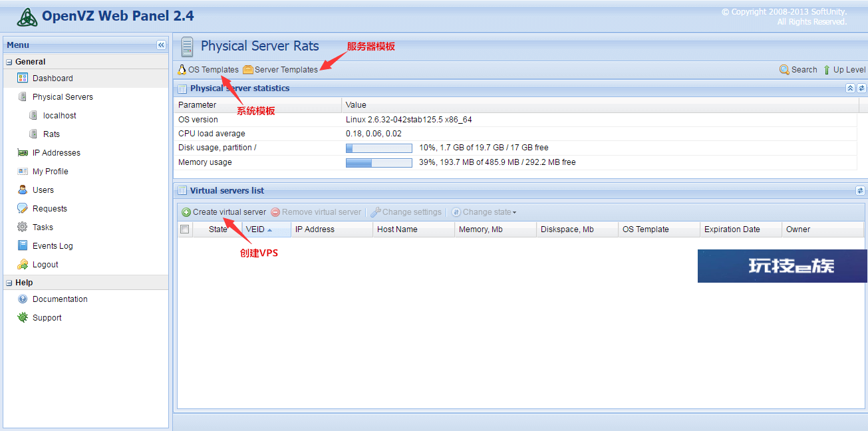Click the localhost server icon
868x431 pixels.
click(33, 115)
